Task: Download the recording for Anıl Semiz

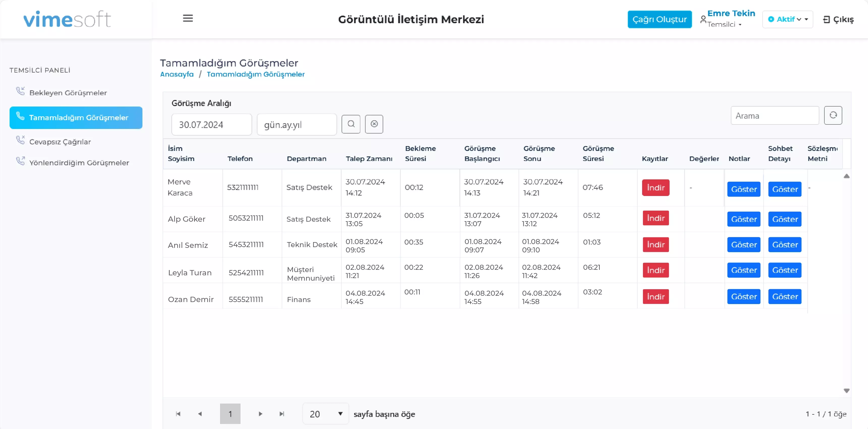Action: 655,244
